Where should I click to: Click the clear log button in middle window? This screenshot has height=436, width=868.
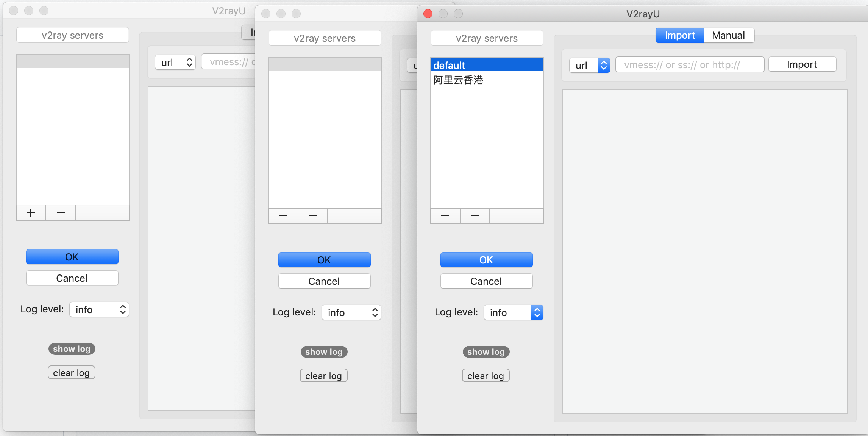tap(323, 375)
